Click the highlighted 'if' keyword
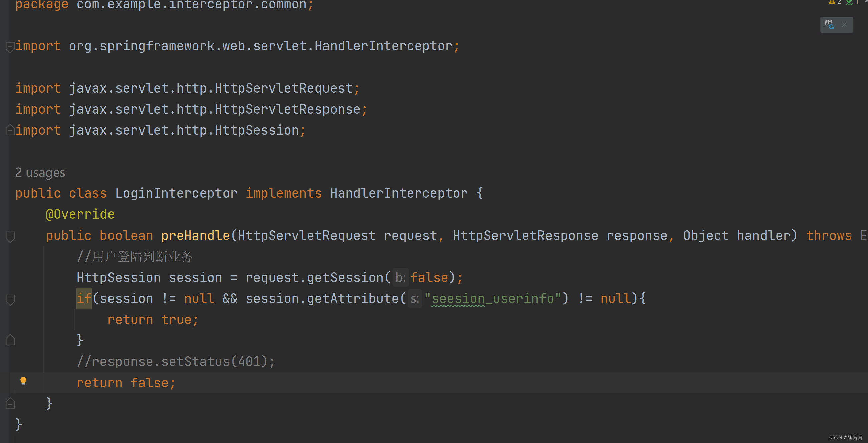The width and height of the screenshot is (868, 443). [x=84, y=298]
